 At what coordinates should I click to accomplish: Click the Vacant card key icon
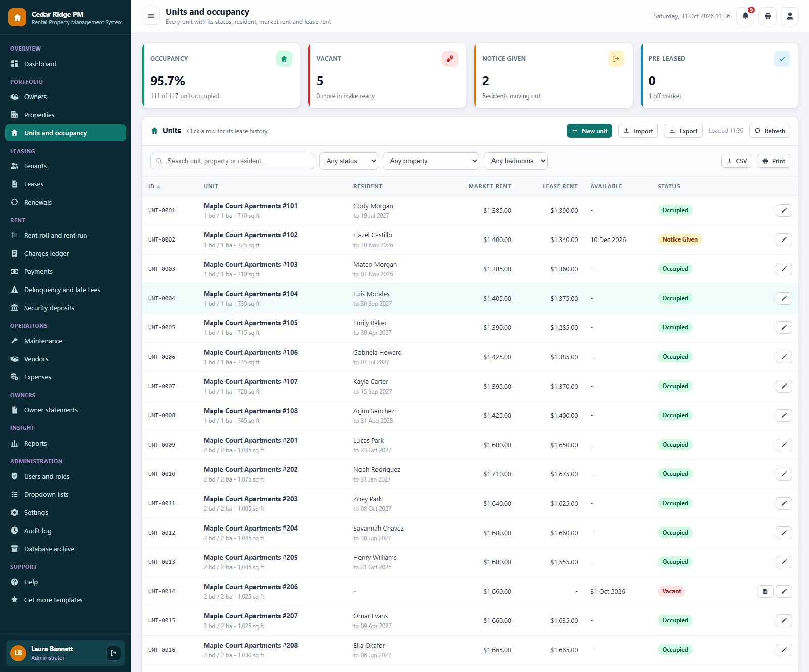(450, 59)
